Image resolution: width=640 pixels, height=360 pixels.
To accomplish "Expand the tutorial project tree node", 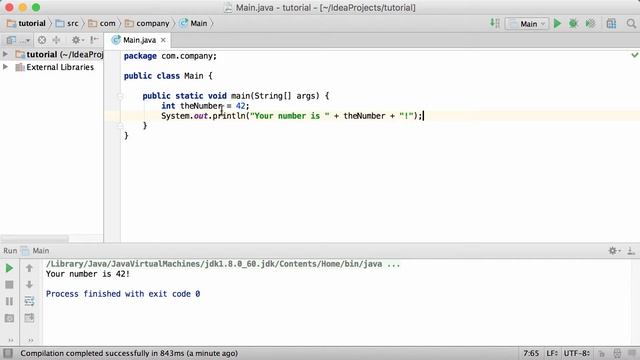I will tap(5, 54).
